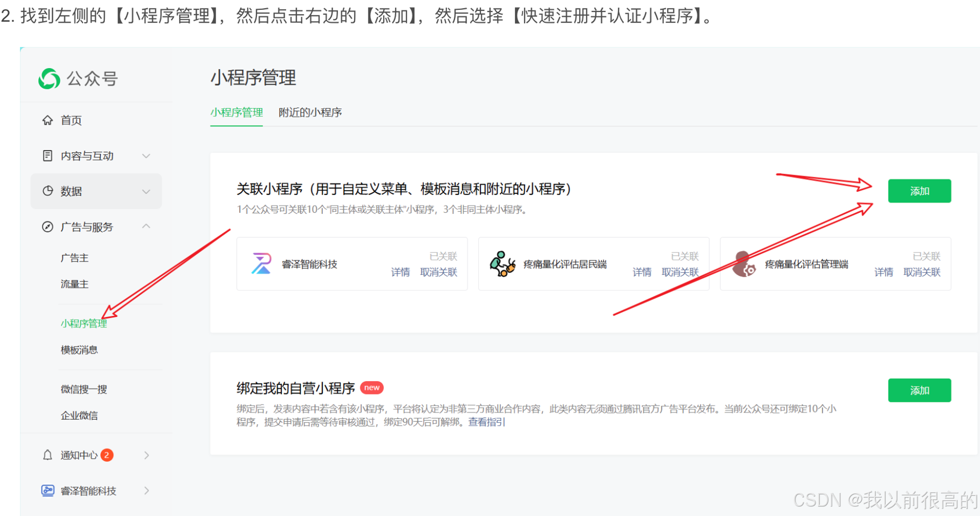The width and height of the screenshot is (980, 516).
Task: Select the 小程序管理 tab
Action: tap(236, 112)
